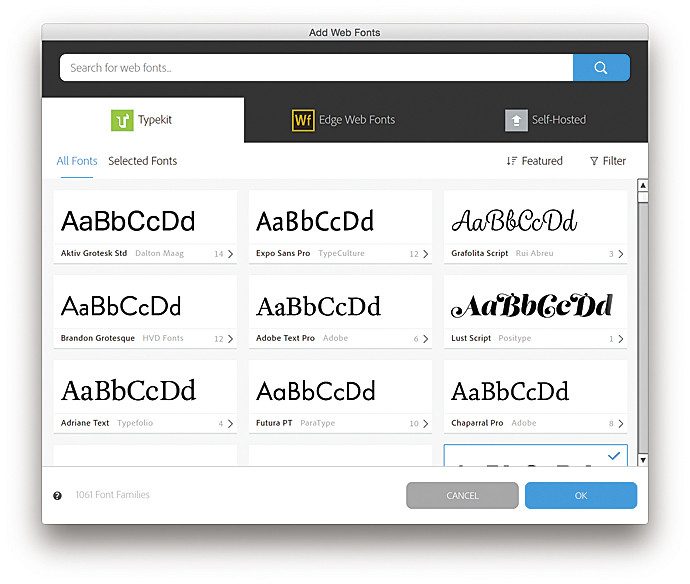
Task: Click the CANCEL button
Action: 462,496
